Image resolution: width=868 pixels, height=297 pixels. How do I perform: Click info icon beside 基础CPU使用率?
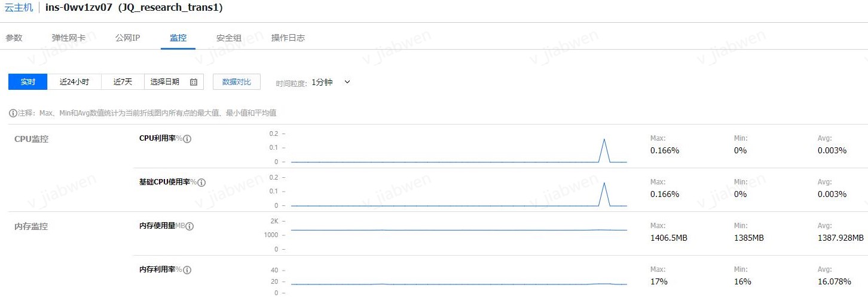click(x=201, y=183)
